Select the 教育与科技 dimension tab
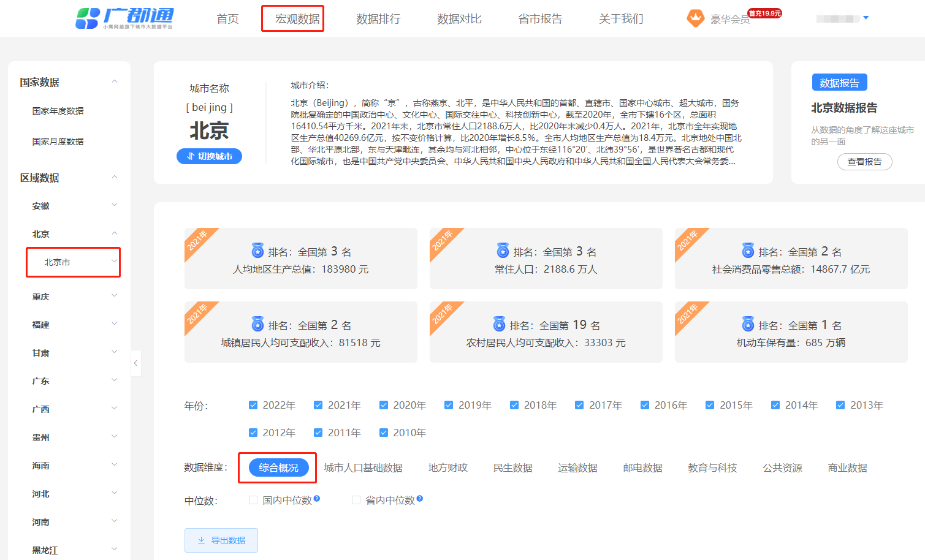Viewport: 925px width, 560px height. click(712, 467)
